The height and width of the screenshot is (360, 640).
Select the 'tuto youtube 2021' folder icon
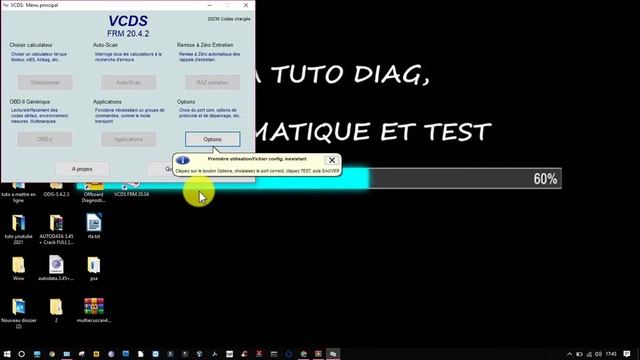click(x=18, y=223)
